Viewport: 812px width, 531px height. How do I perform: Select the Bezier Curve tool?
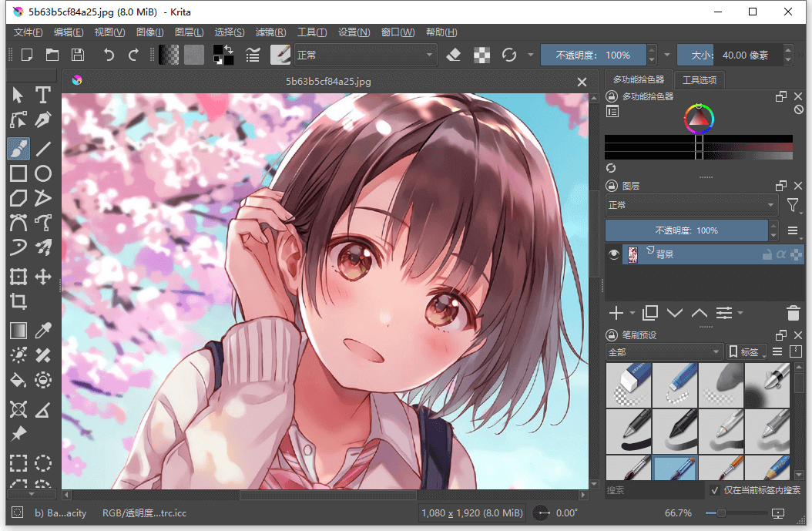(x=18, y=223)
